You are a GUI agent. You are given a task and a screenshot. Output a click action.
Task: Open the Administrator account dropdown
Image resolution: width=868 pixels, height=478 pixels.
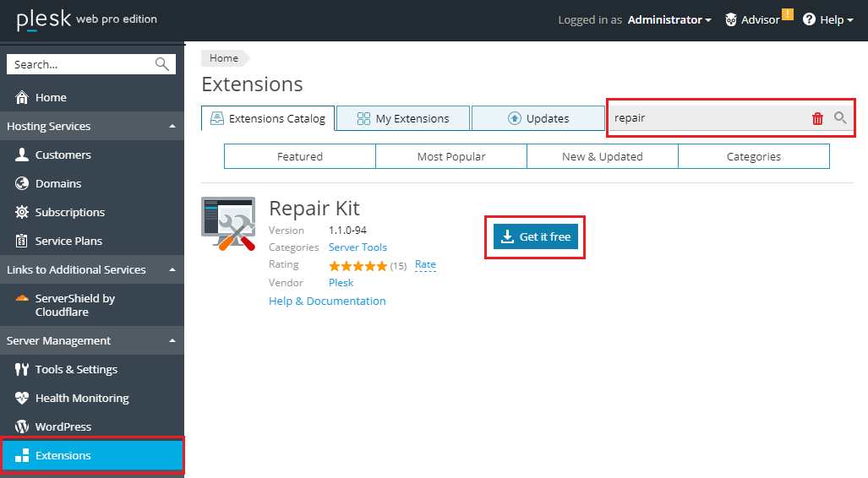[669, 19]
